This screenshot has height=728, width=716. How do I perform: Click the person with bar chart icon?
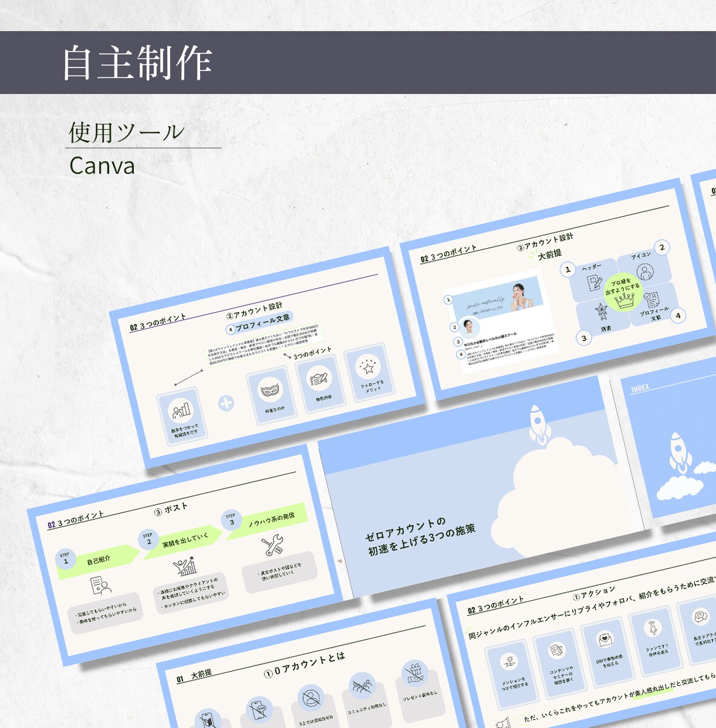pos(181,410)
